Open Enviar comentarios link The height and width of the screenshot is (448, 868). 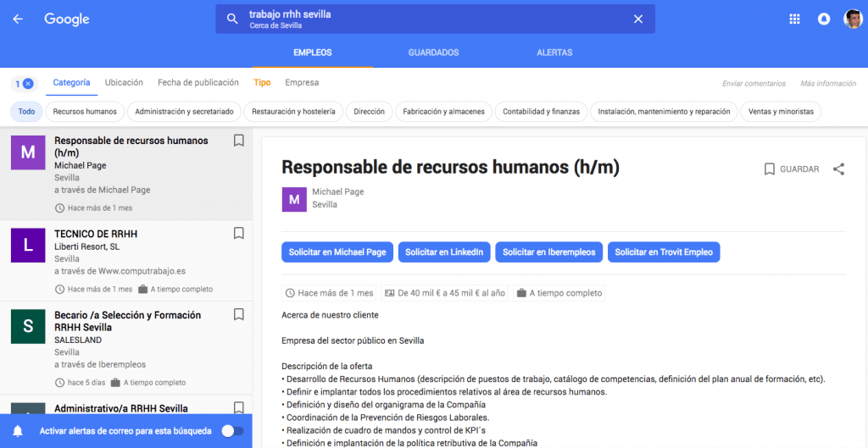pos(754,84)
